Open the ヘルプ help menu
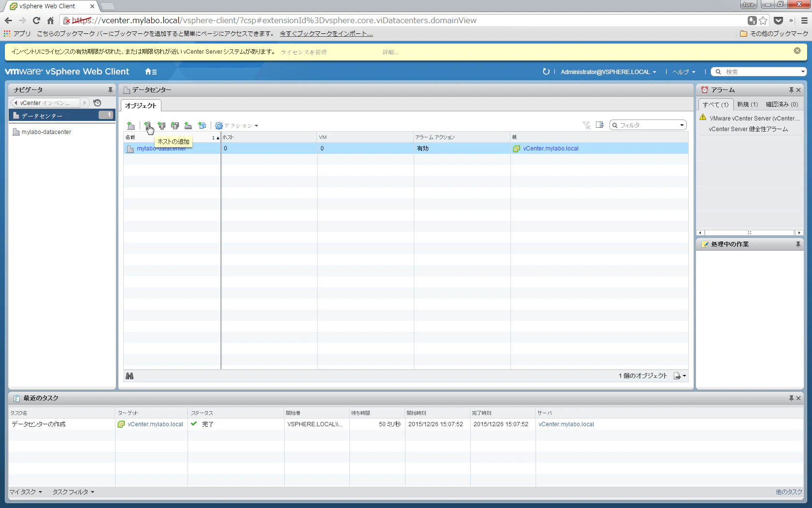 [684, 72]
